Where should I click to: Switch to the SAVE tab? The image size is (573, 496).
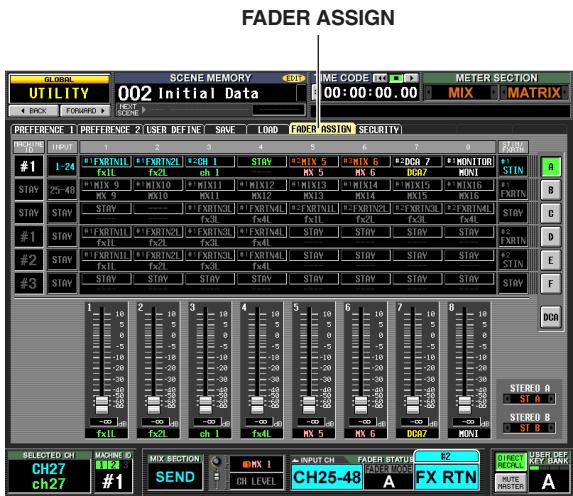pyautogui.click(x=225, y=129)
